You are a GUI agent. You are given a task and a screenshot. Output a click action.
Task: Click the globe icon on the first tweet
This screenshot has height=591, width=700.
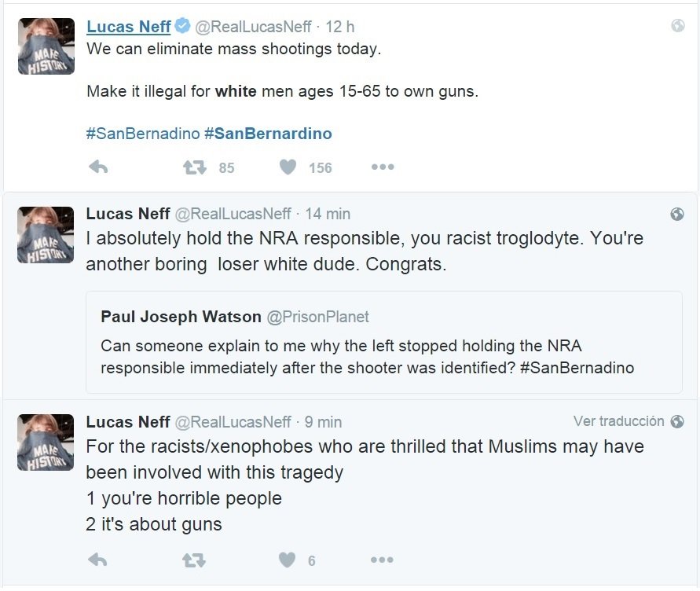pos(677,26)
